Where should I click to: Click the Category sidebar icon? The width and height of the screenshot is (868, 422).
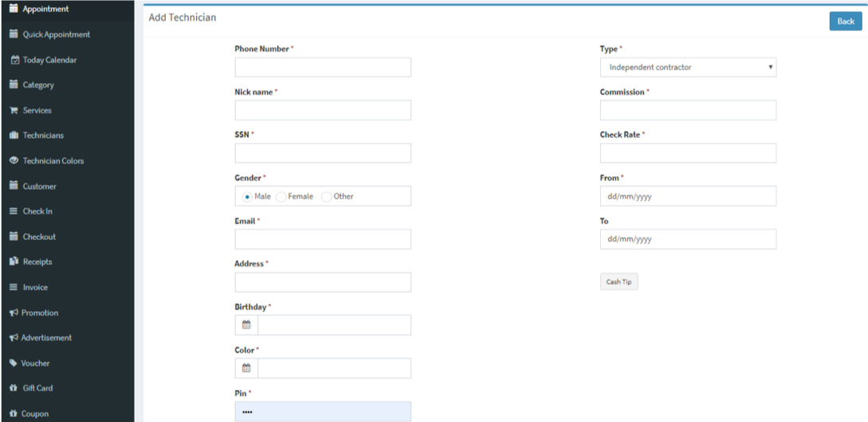pyautogui.click(x=14, y=85)
